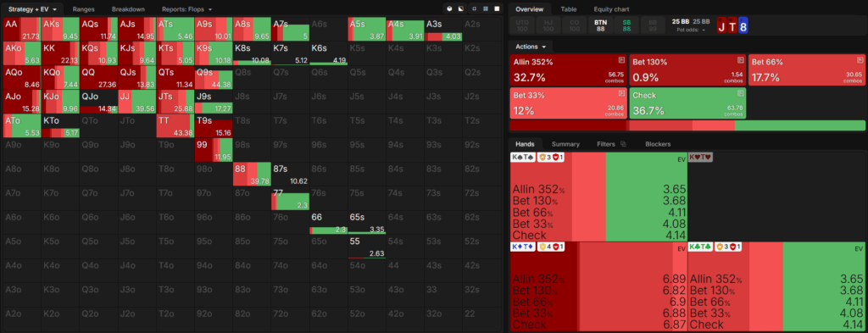Screen dimensions: 868x333
Task: Open the Strategy + EV dropdown
Action: [x=33, y=9]
